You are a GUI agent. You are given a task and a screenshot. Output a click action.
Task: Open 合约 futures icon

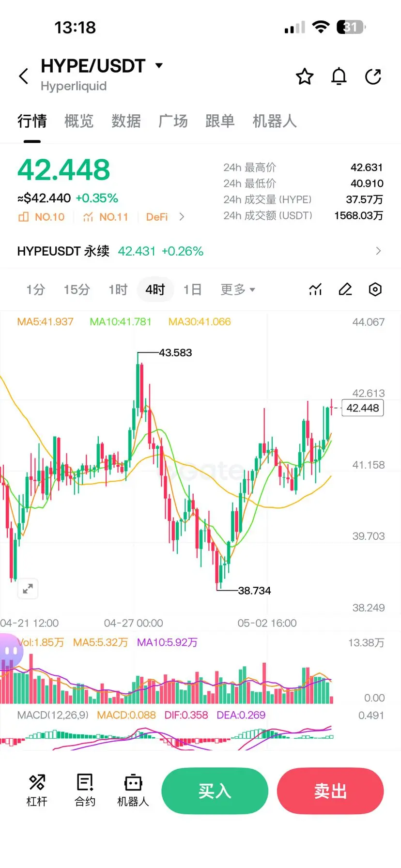(85, 791)
